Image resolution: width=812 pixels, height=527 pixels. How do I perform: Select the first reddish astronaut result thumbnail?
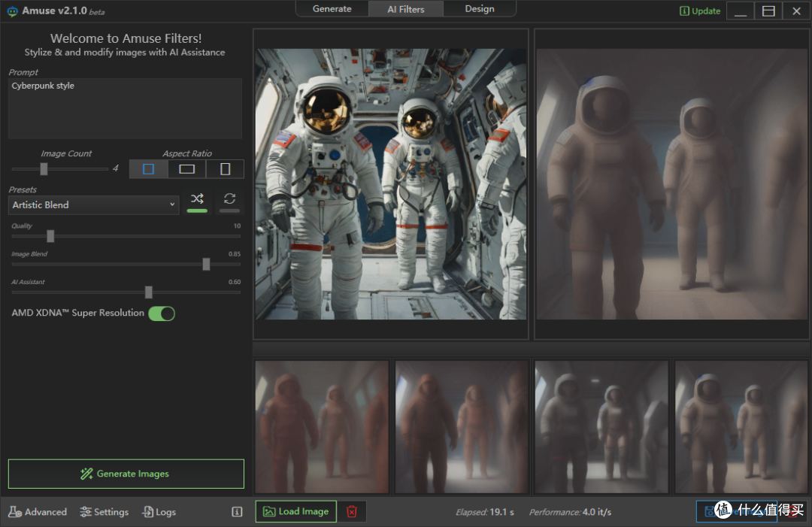point(322,427)
